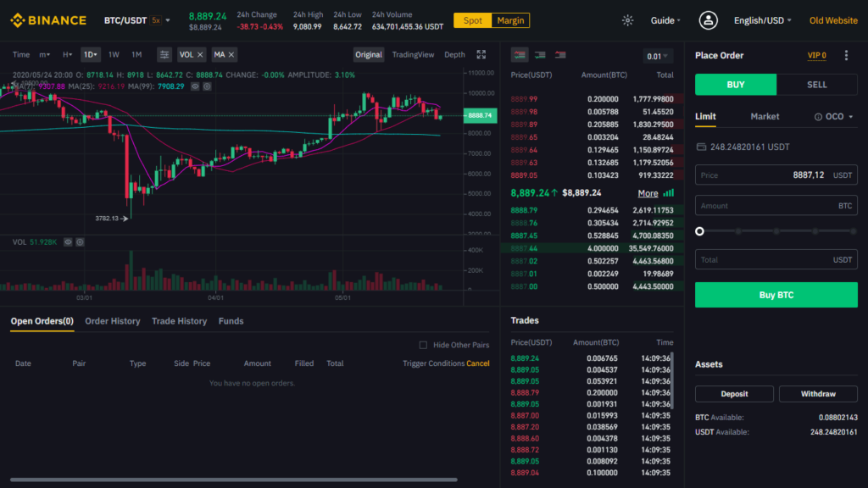The image size is (868, 488).
Task: Click the 8887.44 buy order row
Action: (x=592, y=248)
